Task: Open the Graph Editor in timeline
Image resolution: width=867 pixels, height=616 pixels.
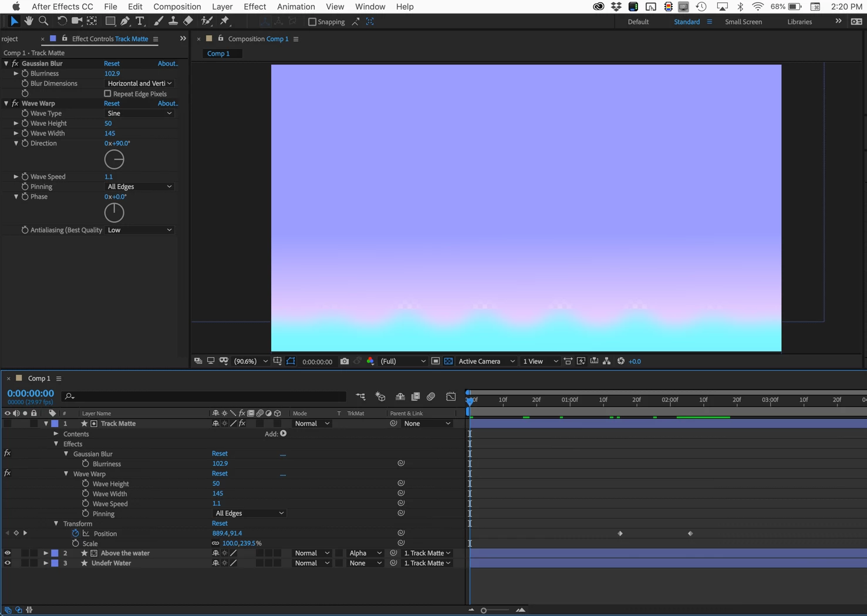Action: pos(451,397)
